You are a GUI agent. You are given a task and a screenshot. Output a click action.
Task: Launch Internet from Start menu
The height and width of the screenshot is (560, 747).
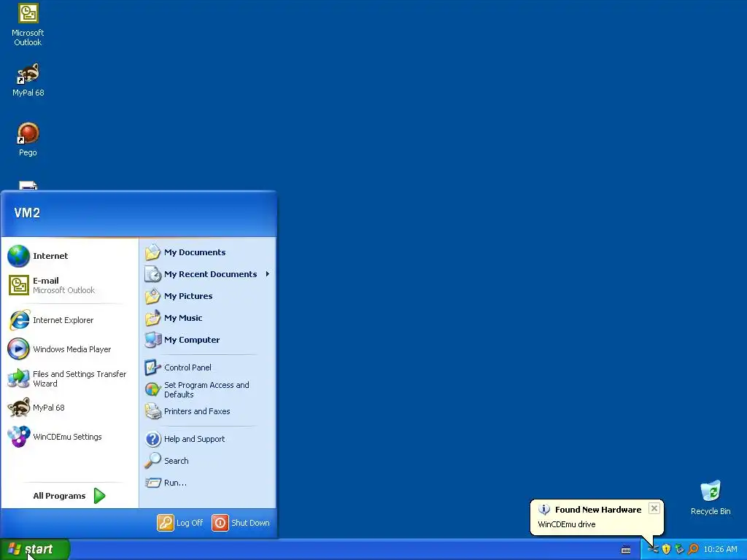(x=69, y=256)
